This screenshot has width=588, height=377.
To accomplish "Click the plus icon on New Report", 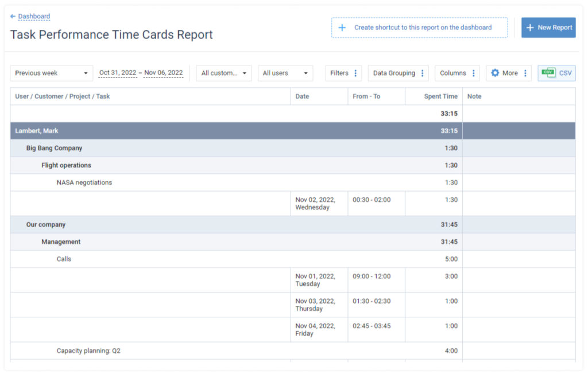I will point(531,28).
